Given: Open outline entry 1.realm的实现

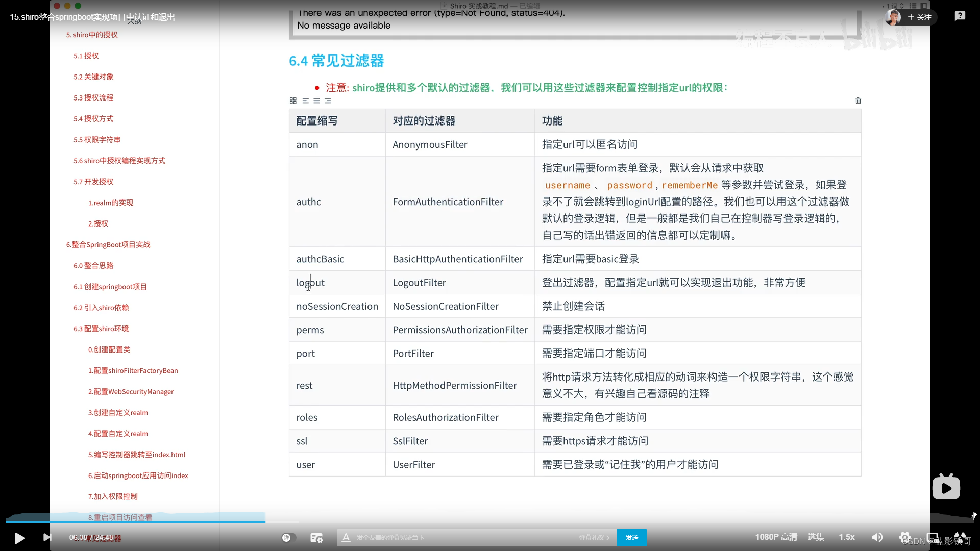Looking at the screenshot, I should [111, 203].
